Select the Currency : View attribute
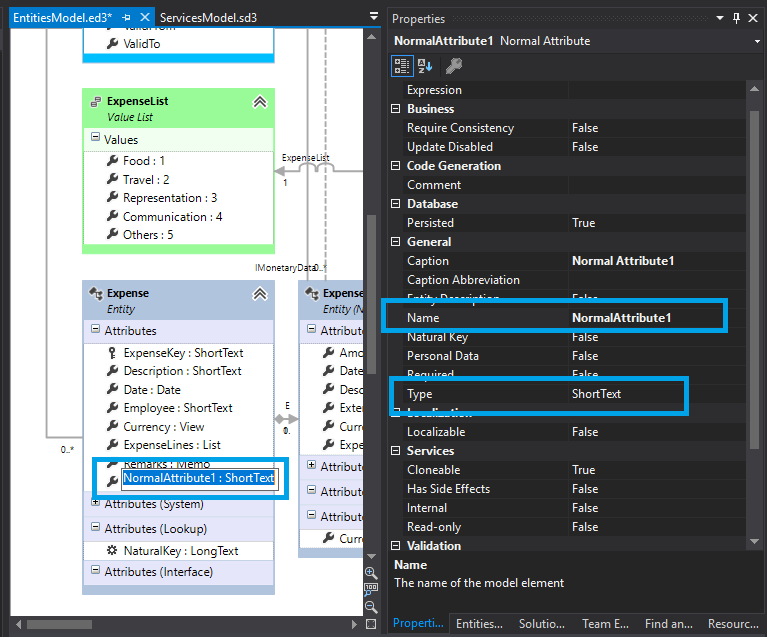Image resolution: width=767 pixels, height=637 pixels. (x=163, y=427)
